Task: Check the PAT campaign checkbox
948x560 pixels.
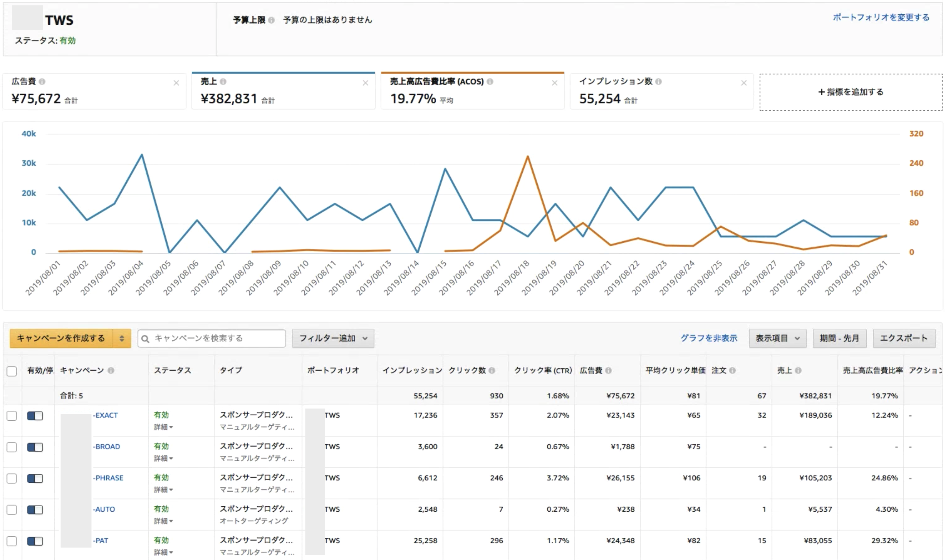Action: [12, 541]
